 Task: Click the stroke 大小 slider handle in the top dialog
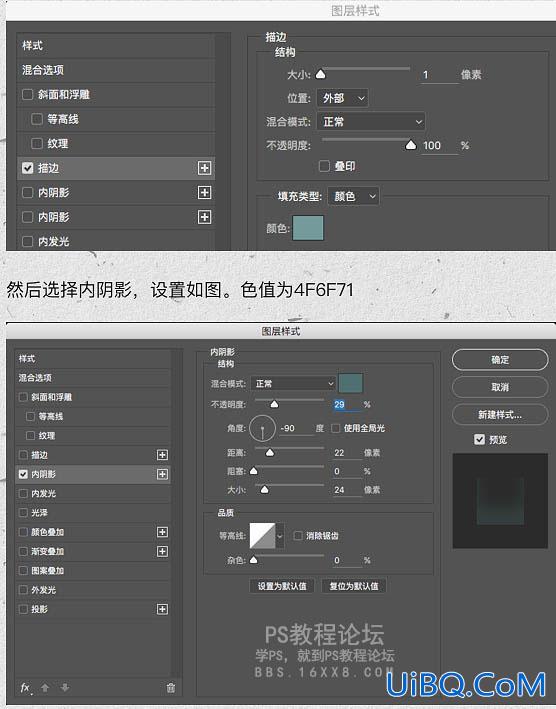tap(320, 74)
